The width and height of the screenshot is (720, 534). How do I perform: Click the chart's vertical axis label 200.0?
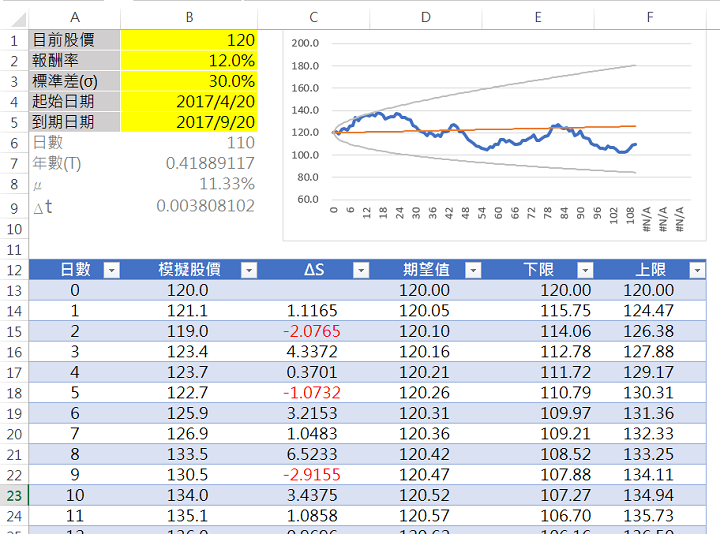point(304,44)
